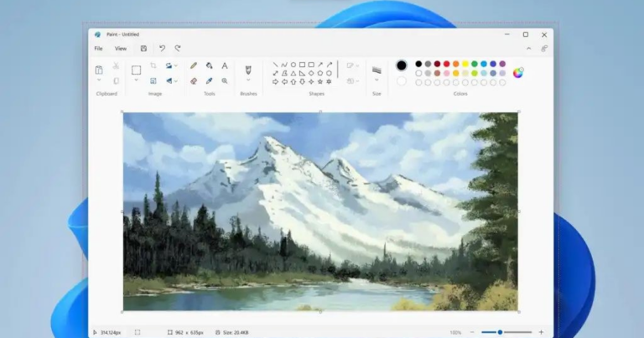
Task: Click the Brushes tool icon
Action: coord(248,70)
